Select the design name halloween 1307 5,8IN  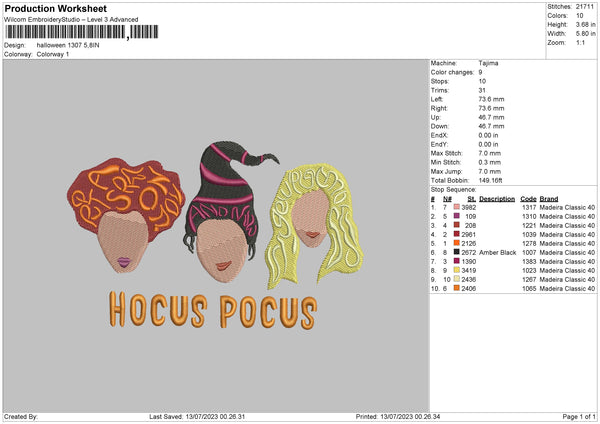pos(68,45)
